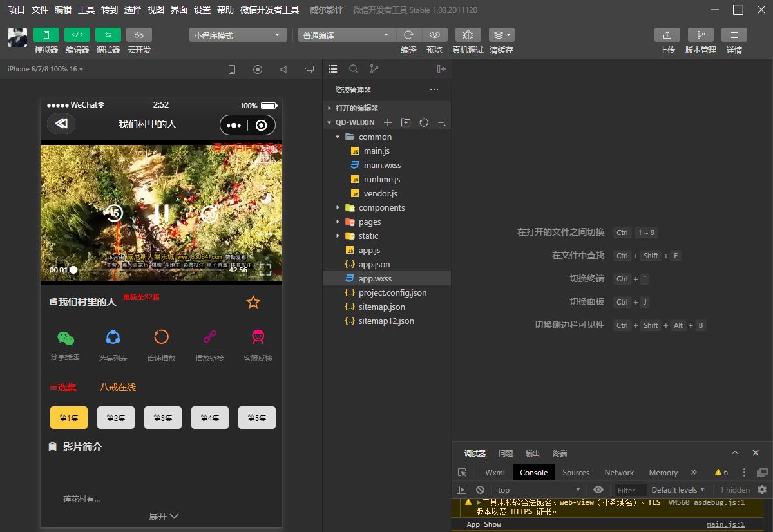Open the 视图 menu
773x532 pixels.
[156, 10]
